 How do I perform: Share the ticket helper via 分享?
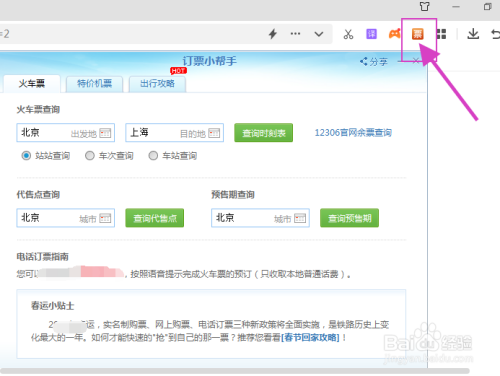(374, 62)
